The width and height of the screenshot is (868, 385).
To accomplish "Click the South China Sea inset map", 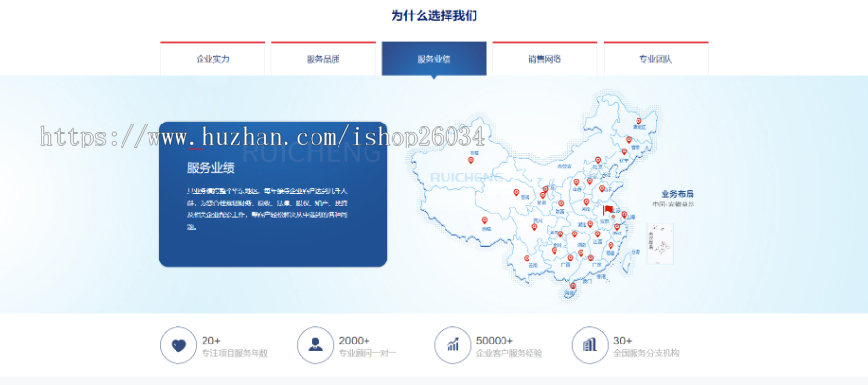I will (661, 244).
